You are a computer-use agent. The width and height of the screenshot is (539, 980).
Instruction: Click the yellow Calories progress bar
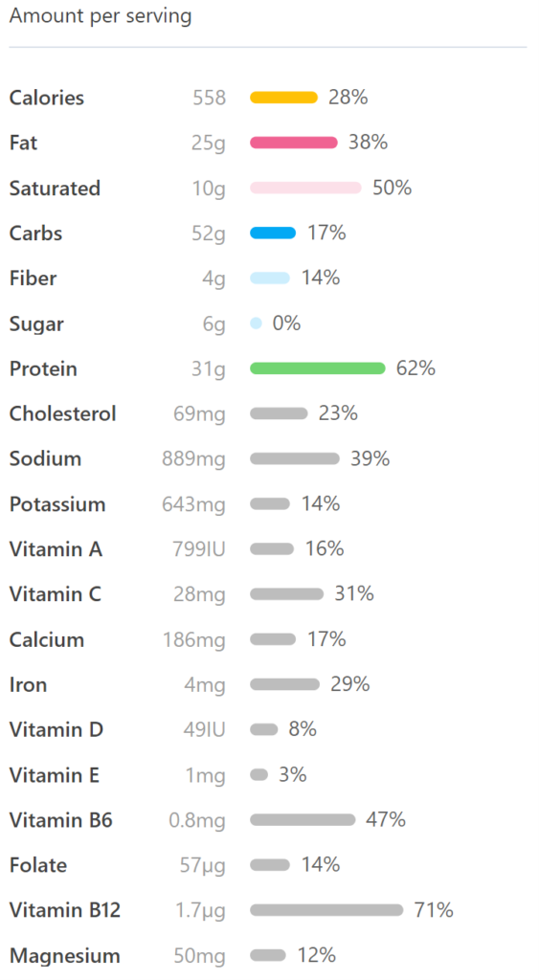[x=284, y=98]
